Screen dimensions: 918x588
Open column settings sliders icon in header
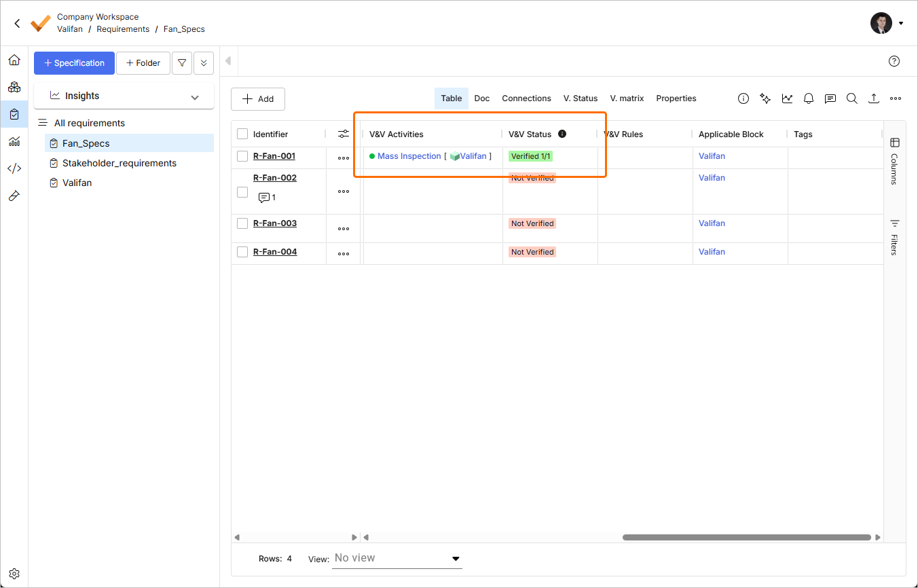tap(344, 134)
